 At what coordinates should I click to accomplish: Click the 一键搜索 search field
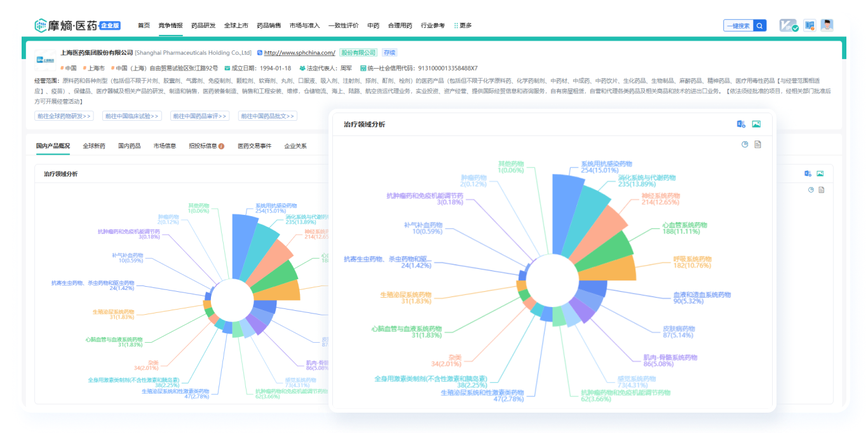pyautogui.click(x=738, y=25)
